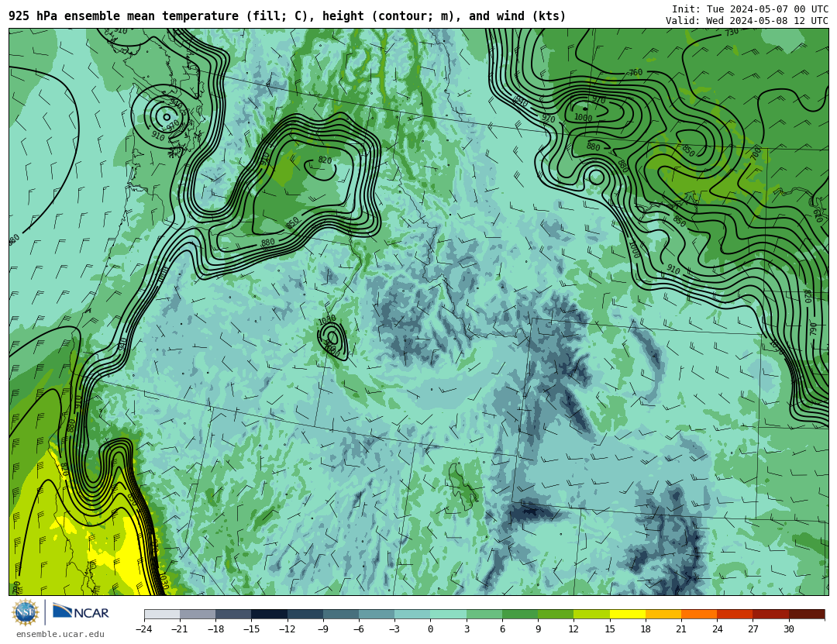This screenshot has height=644, width=837.
Task: Click the colorbar swatch between -18 and -15
Action: (234, 614)
